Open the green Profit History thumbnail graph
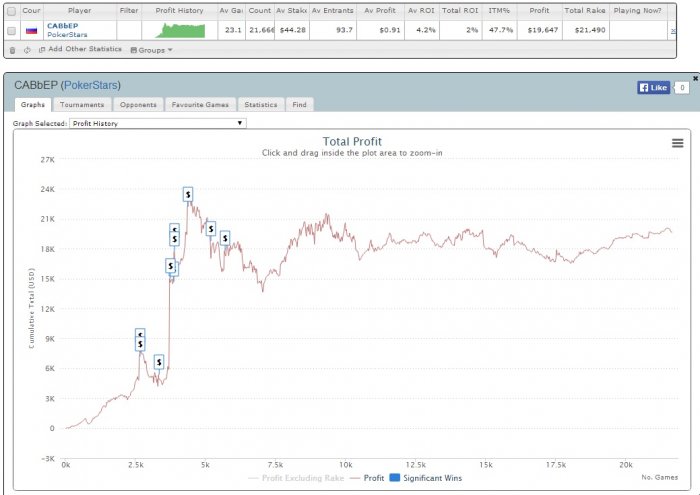Image resolution: width=700 pixels, height=495 pixels. (180, 30)
